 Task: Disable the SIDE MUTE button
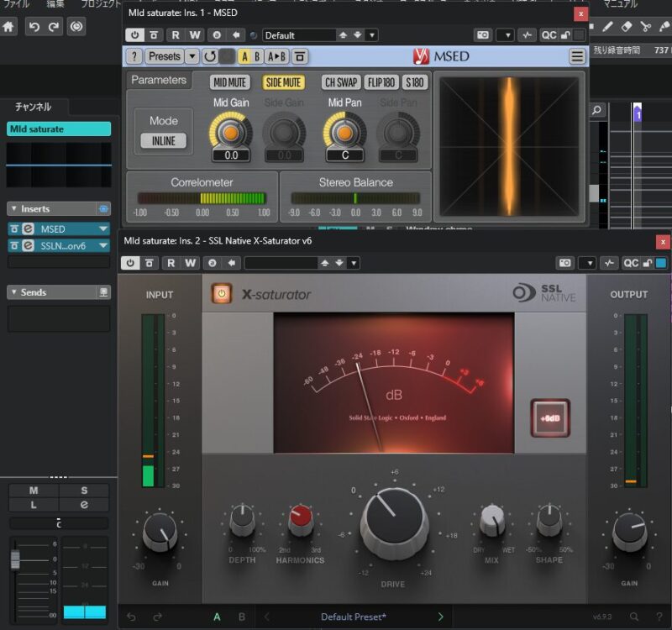click(283, 82)
